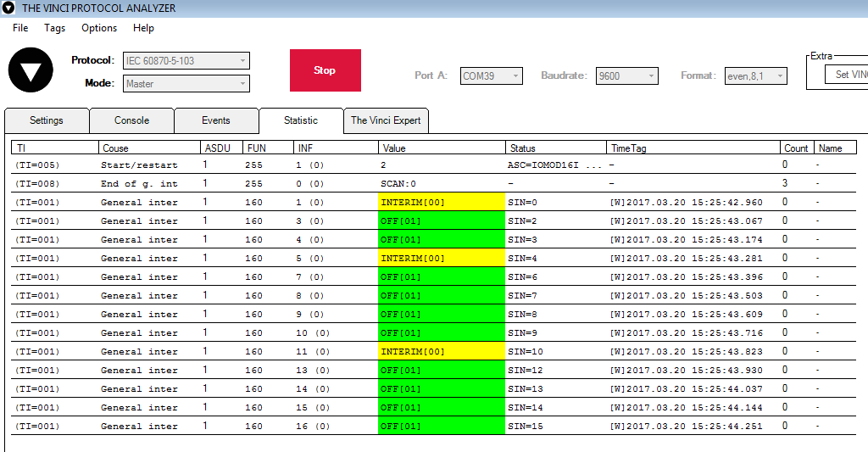
Task: Click the SIN=14 status cell
Action: click(526, 408)
